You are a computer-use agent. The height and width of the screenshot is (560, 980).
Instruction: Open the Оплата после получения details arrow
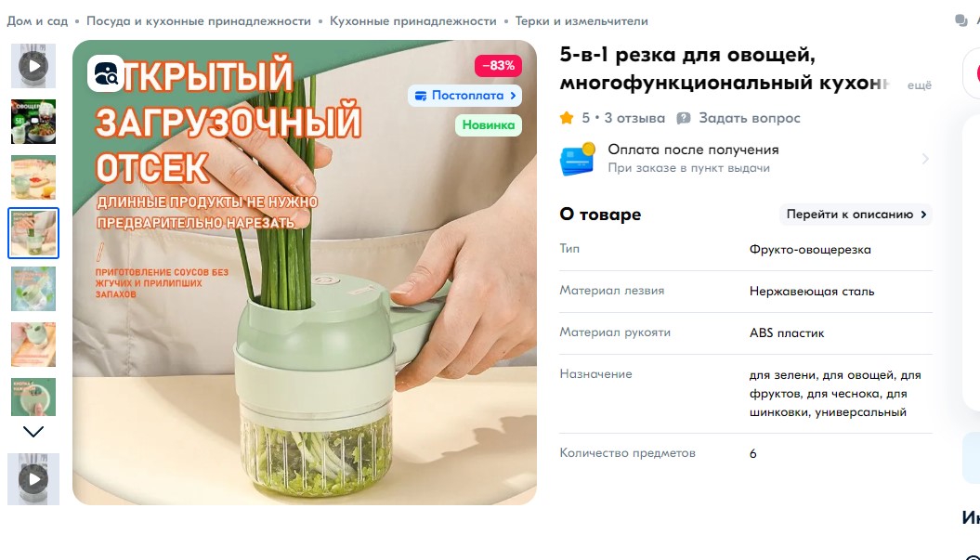pyautogui.click(x=925, y=159)
